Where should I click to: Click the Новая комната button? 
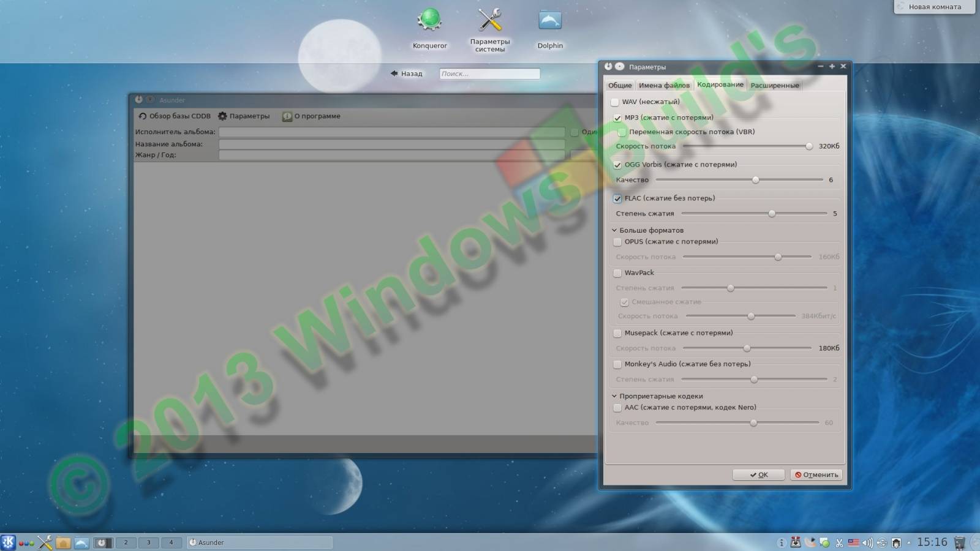(x=934, y=7)
